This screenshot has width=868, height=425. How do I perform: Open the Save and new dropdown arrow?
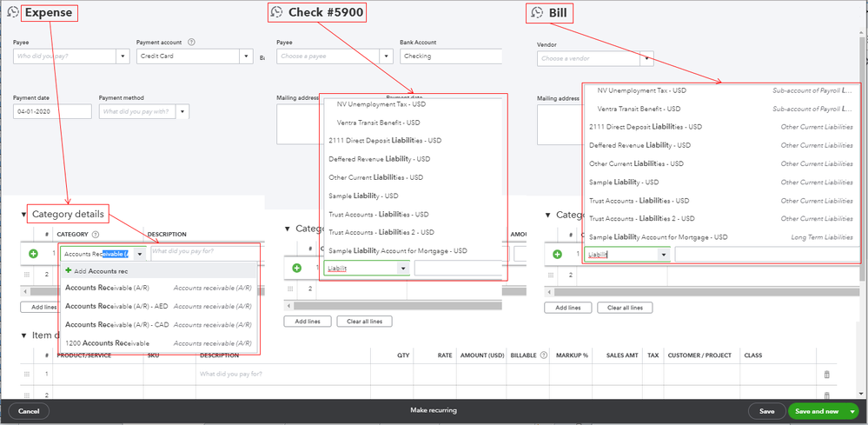851,411
